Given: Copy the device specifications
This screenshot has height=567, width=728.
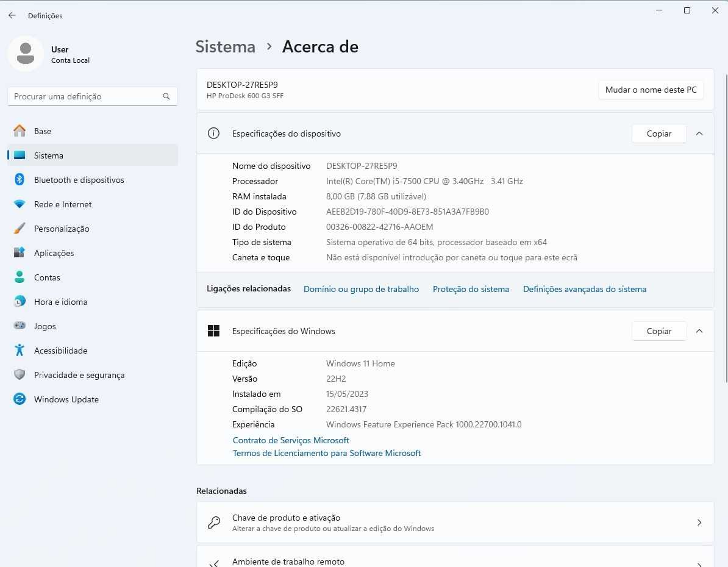Looking at the screenshot, I should click(x=659, y=134).
